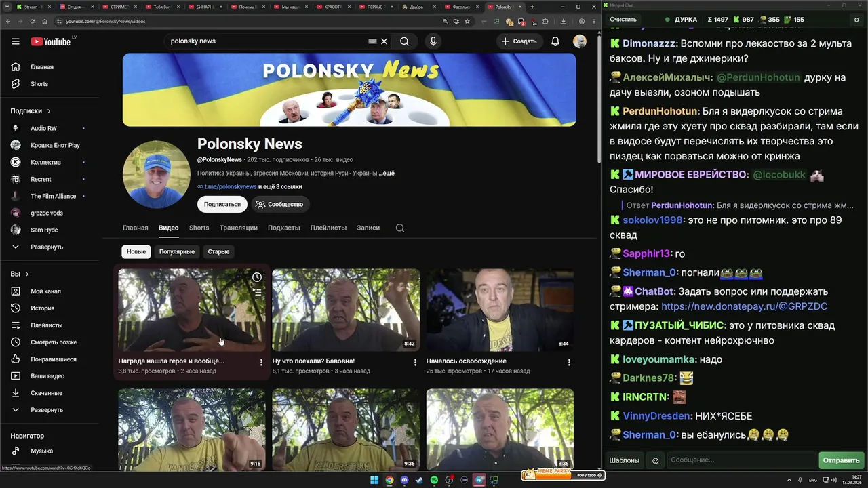Open 'История' in the sidebar
Image resolution: width=868 pixels, height=488 pixels.
(x=42, y=308)
